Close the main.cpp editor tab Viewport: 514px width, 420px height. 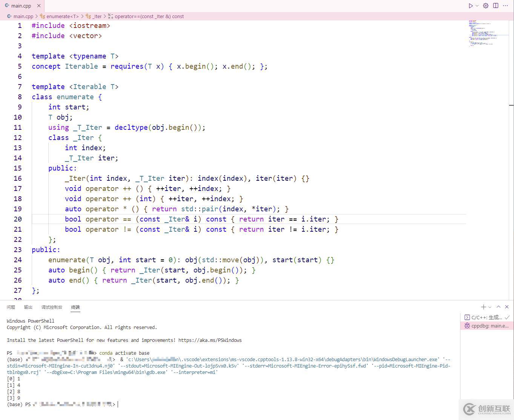click(x=39, y=6)
